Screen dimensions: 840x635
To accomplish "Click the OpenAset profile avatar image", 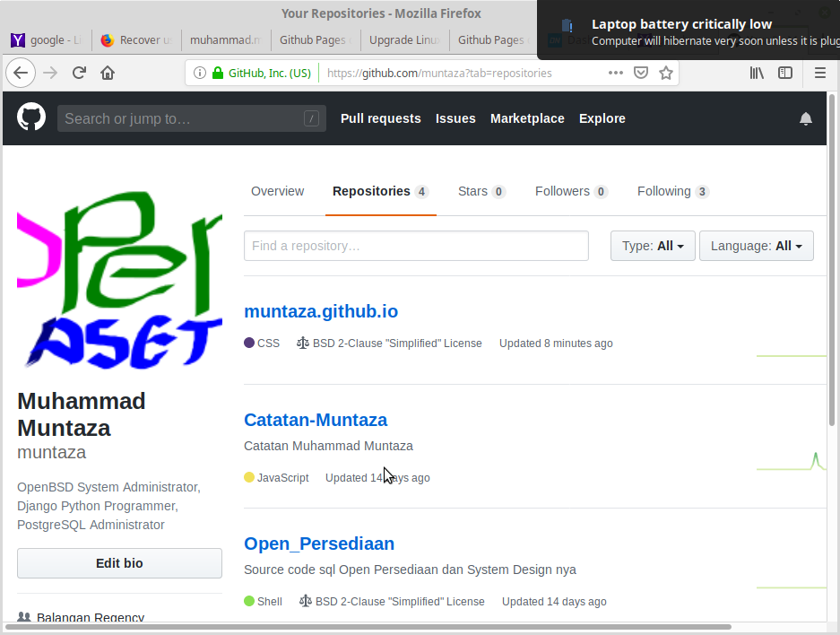I will coord(119,280).
